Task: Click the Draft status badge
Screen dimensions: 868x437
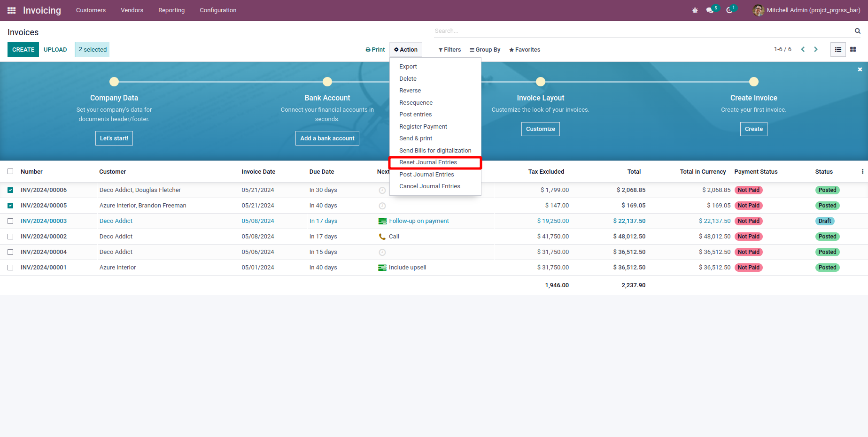Action: click(825, 221)
